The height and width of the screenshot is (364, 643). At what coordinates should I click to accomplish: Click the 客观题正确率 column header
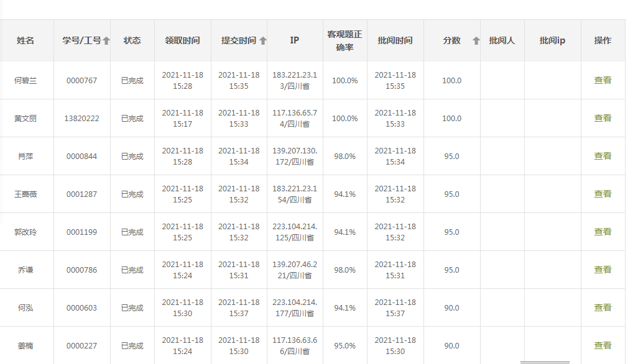tap(345, 40)
